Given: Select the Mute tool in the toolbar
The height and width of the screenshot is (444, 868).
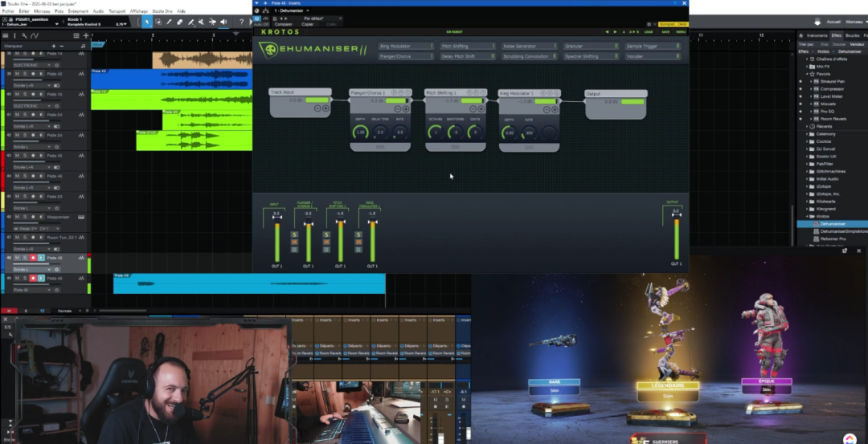Looking at the screenshot, I should (x=202, y=22).
